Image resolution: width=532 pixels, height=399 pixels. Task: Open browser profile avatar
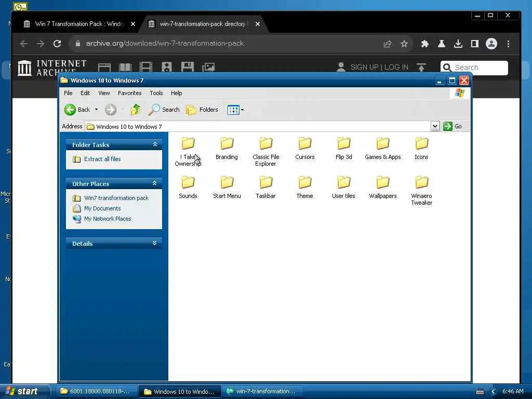491,44
